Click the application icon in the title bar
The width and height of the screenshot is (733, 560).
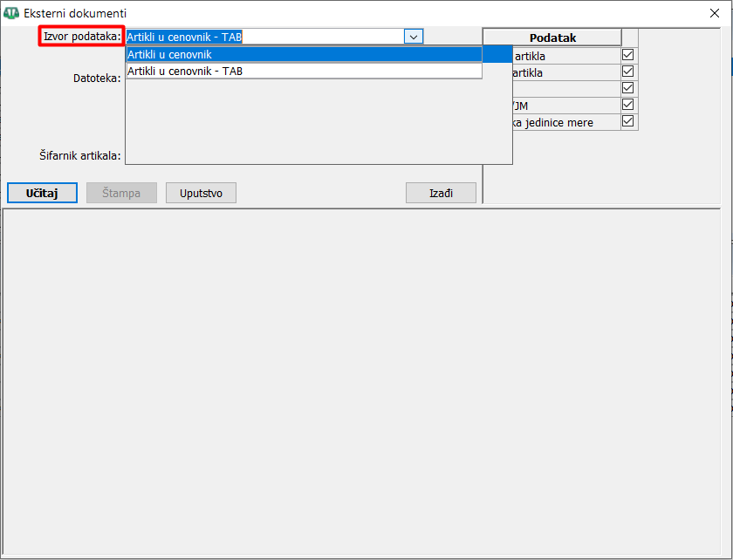pyautogui.click(x=12, y=13)
